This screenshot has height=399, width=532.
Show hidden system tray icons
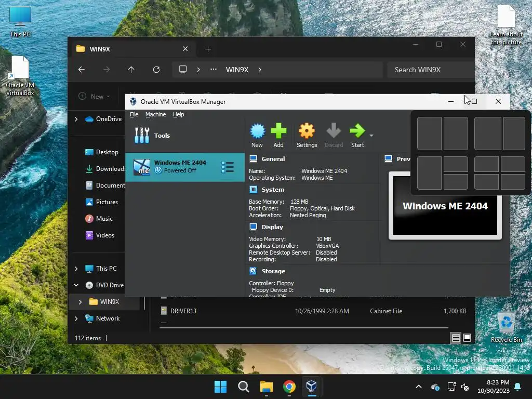(x=419, y=387)
